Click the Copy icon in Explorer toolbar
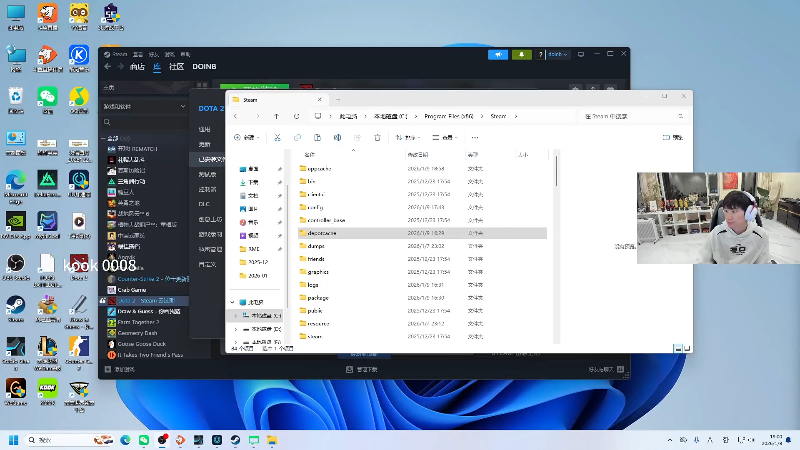 pyautogui.click(x=297, y=137)
